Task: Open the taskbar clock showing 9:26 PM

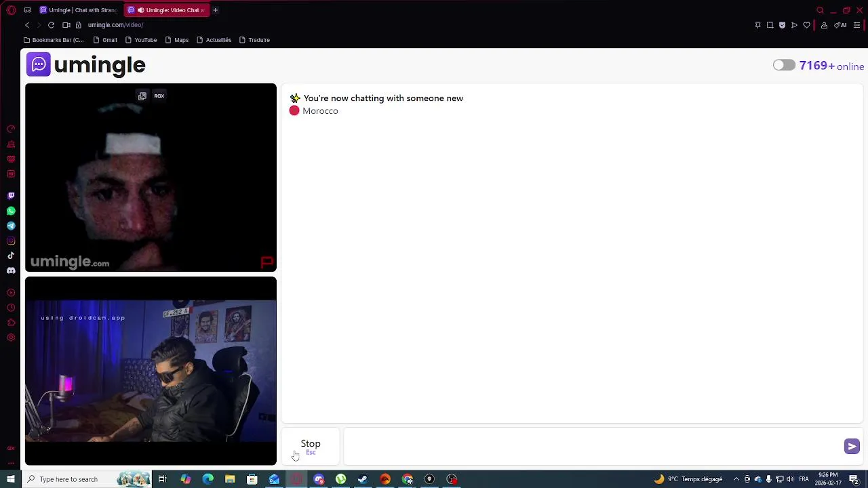Action: 828,479
